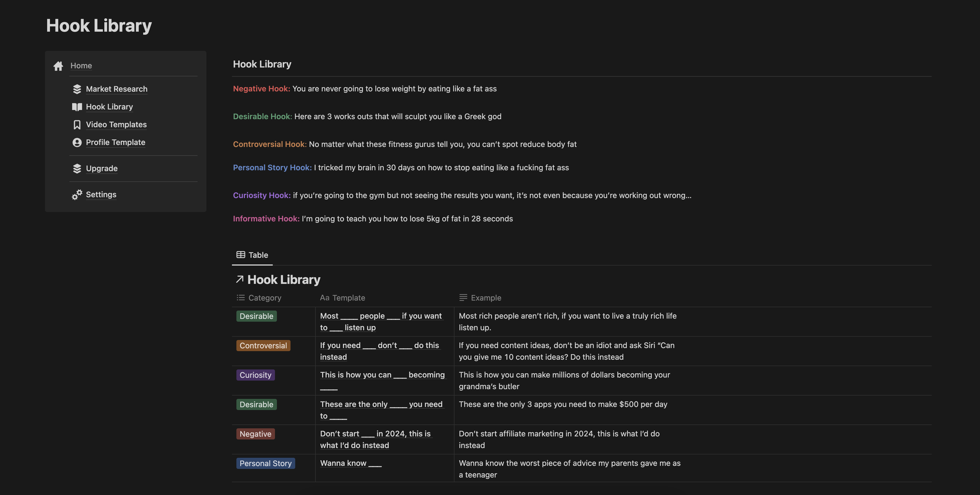Click the Table view grid icon
Screen dimensions: 980x495
pyautogui.click(x=241, y=255)
